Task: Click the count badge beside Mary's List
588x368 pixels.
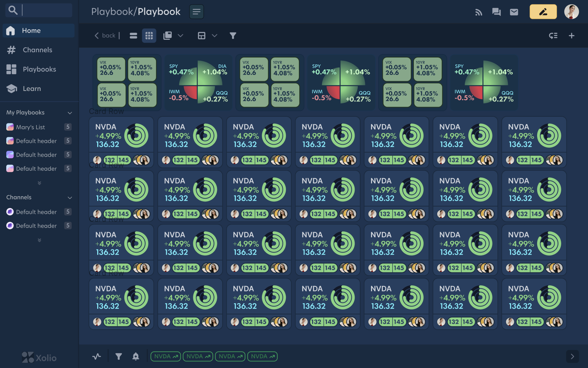Action: click(x=68, y=127)
